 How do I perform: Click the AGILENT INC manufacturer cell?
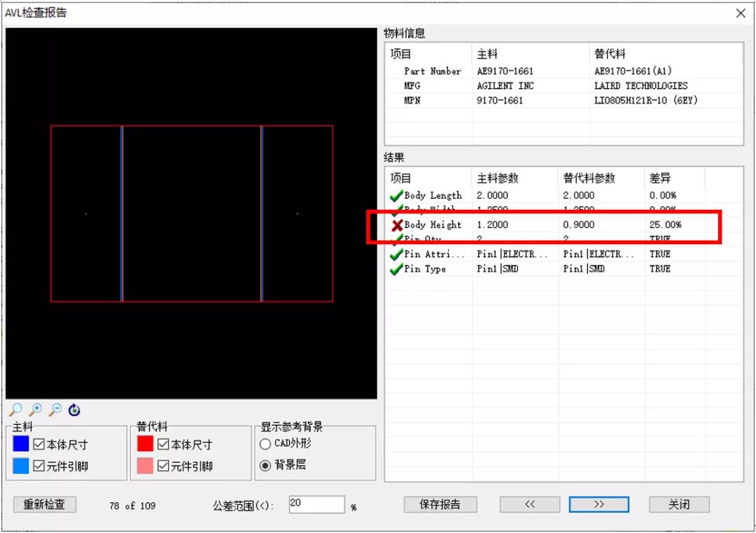coord(505,86)
